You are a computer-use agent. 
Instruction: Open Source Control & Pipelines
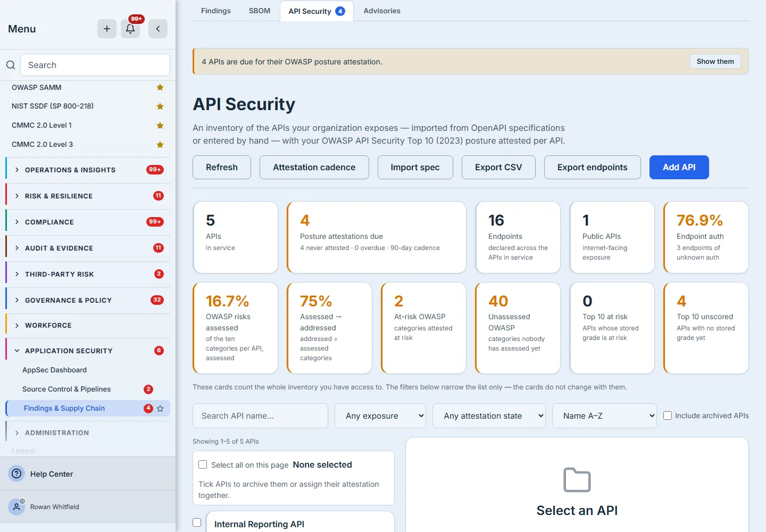tap(66, 389)
